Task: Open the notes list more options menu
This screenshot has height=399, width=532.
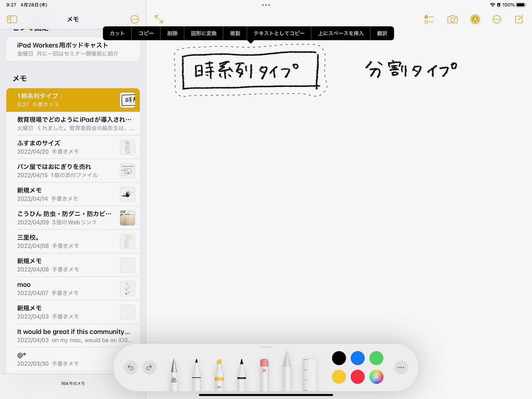Action: (x=134, y=19)
